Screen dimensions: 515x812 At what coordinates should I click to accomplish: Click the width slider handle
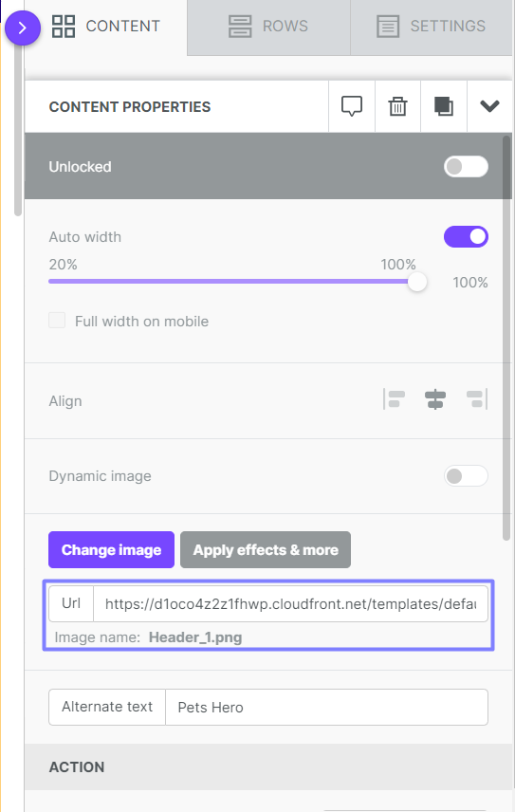pyautogui.click(x=416, y=282)
